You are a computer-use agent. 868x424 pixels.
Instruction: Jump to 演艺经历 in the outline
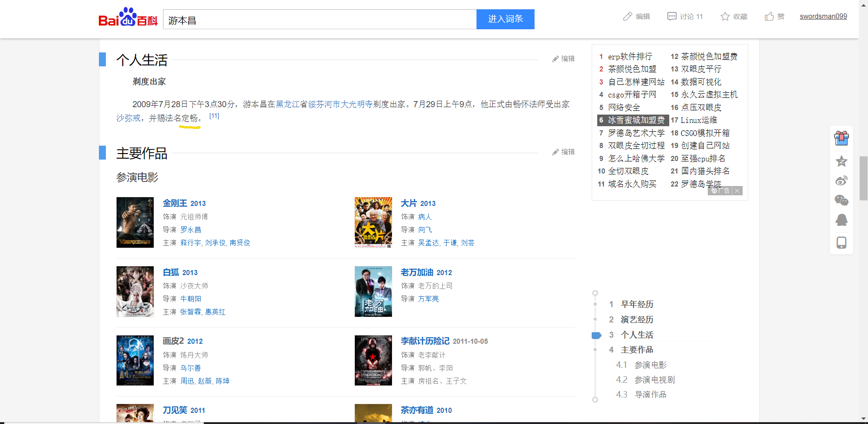(637, 320)
